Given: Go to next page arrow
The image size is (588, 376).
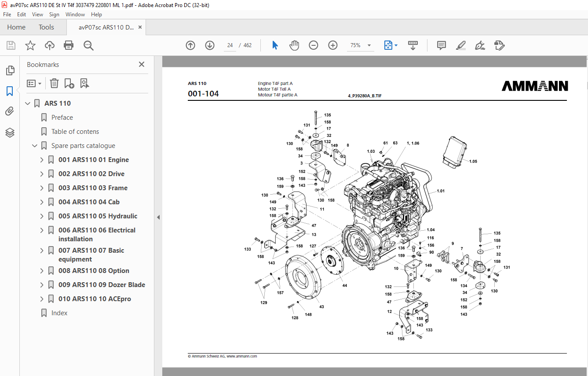Looking at the screenshot, I should [210, 45].
